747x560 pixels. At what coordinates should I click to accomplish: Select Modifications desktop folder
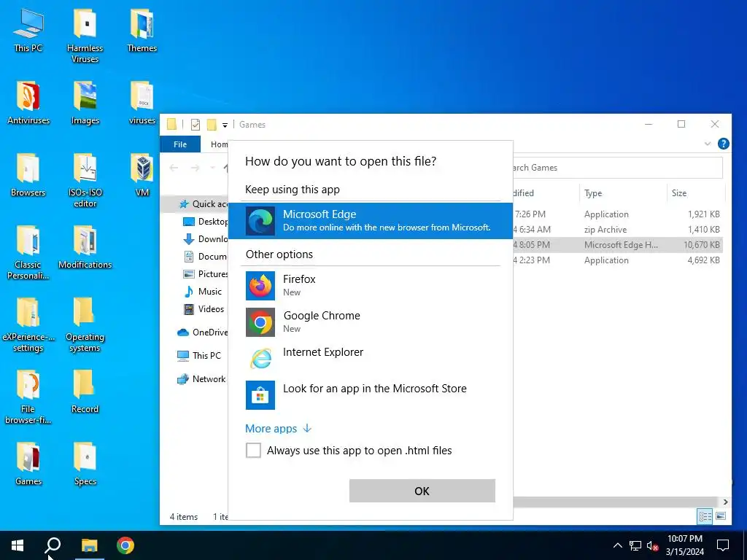85,248
